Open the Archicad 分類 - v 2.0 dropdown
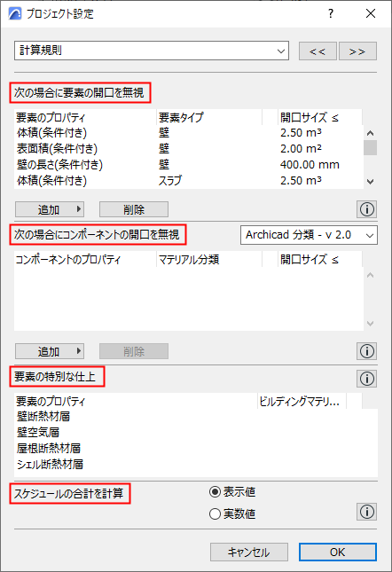The image size is (392, 572). point(309,235)
